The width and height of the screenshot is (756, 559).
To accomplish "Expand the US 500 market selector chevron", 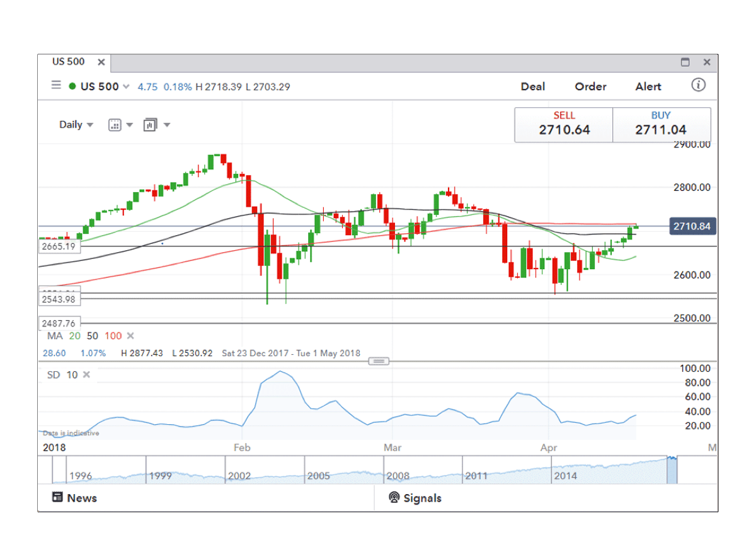I will (127, 87).
